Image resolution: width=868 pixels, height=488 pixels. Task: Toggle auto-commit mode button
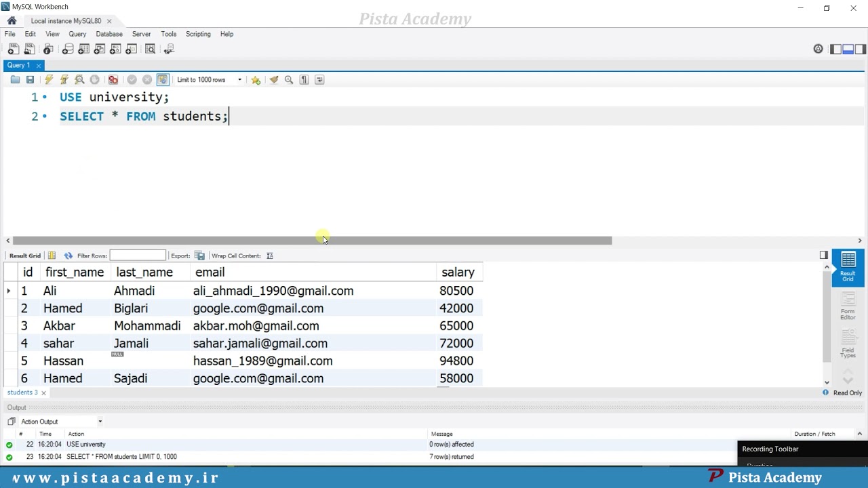coord(163,80)
